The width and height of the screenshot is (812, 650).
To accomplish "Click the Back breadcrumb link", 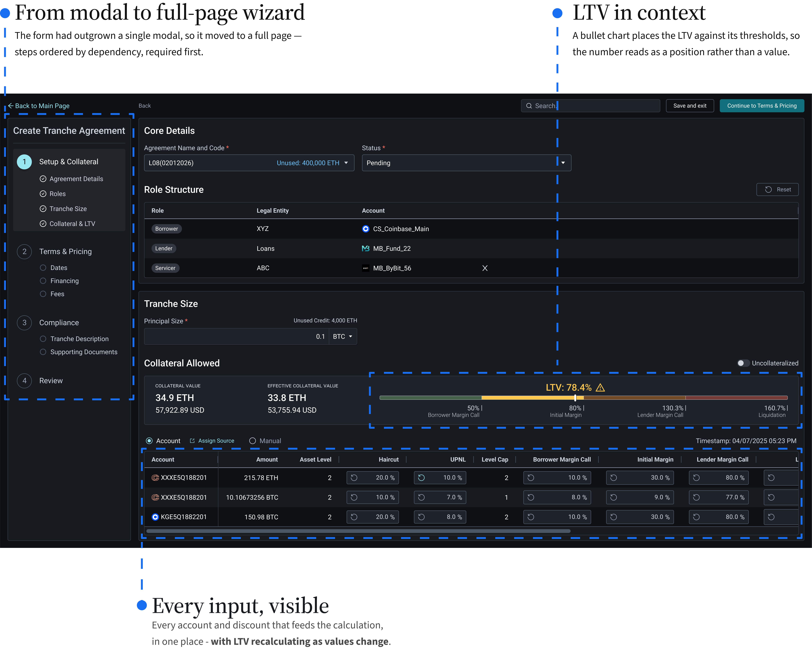I will (145, 106).
